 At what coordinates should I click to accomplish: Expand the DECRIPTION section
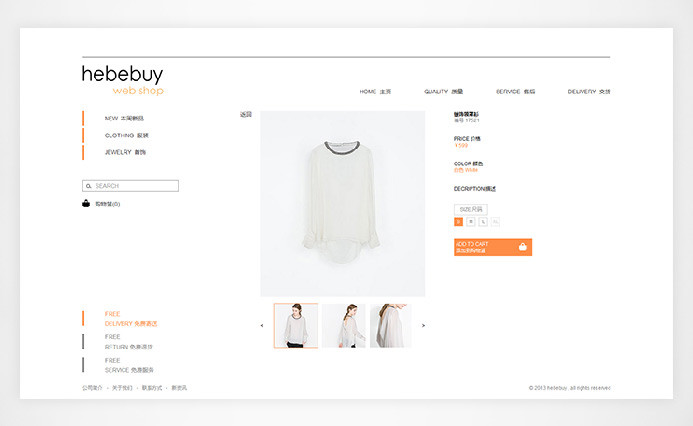pyautogui.click(x=474, y=188)
